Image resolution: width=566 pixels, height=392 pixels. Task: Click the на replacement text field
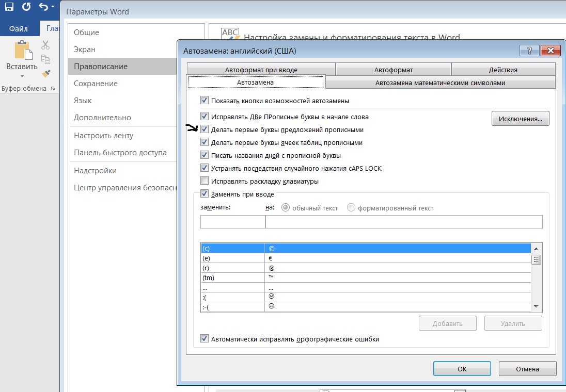pyautogui.click(x=404, y=222)
